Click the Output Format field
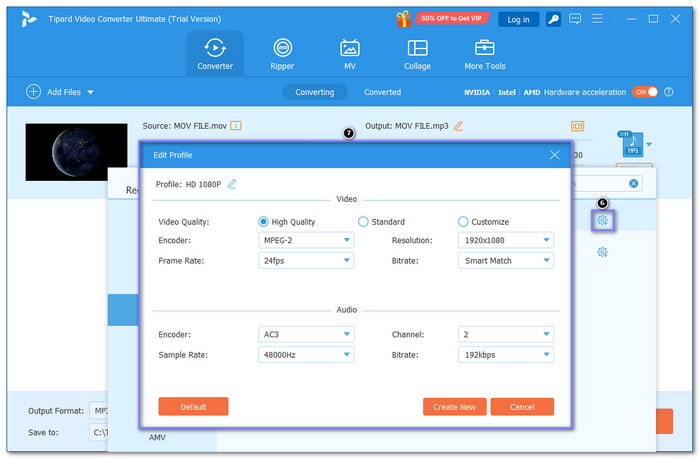This screenshot has height=459, width=700. coord(99,410)
